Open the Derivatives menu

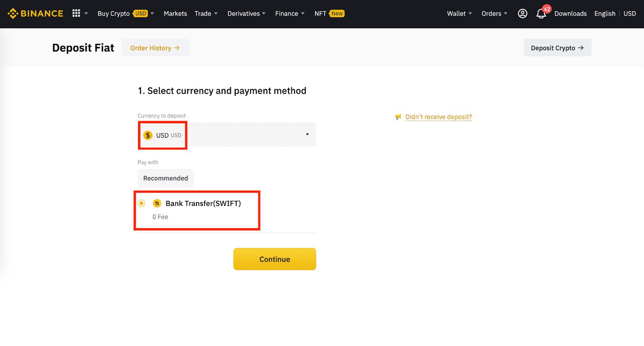point(246,14)
